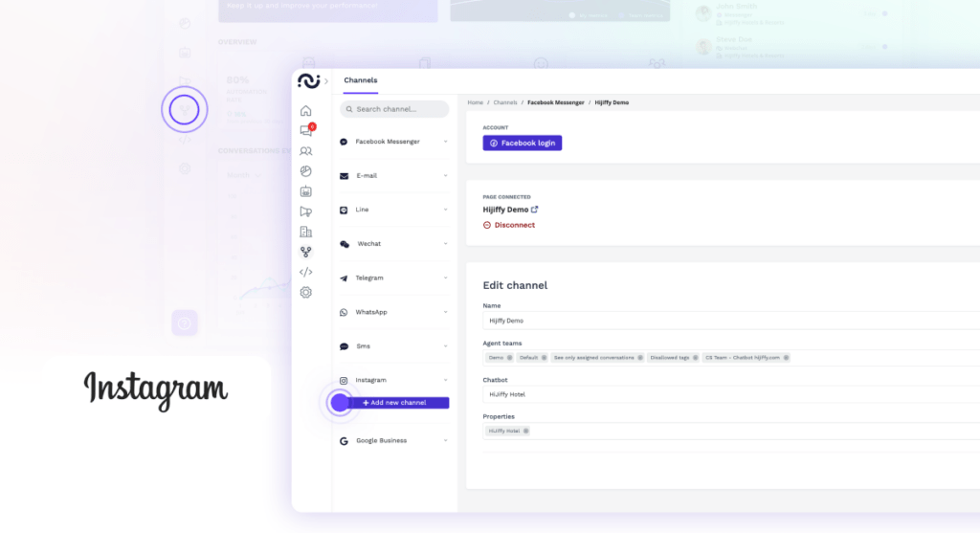Open the analytics pie chart icon
980x533 pixels.
[305, 171]
